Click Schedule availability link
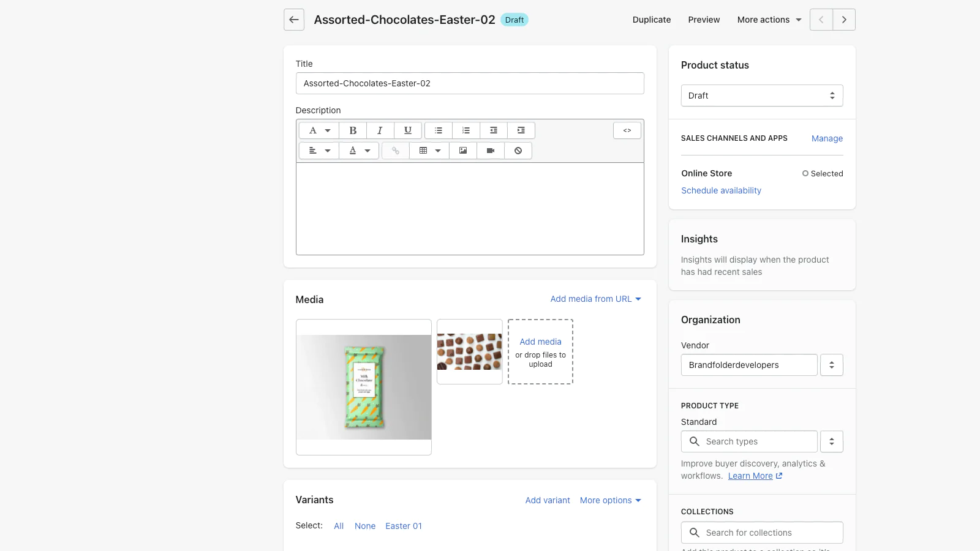Screen dimensions: 980x551 point(721,190)
